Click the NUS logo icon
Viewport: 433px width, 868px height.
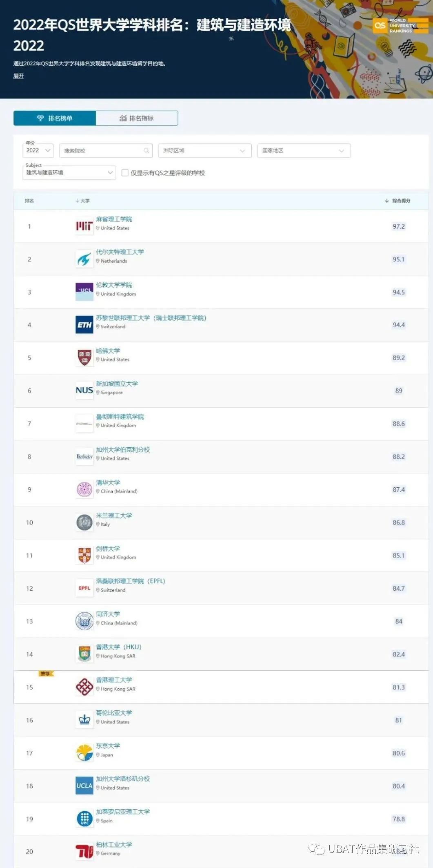click(84, 390)
